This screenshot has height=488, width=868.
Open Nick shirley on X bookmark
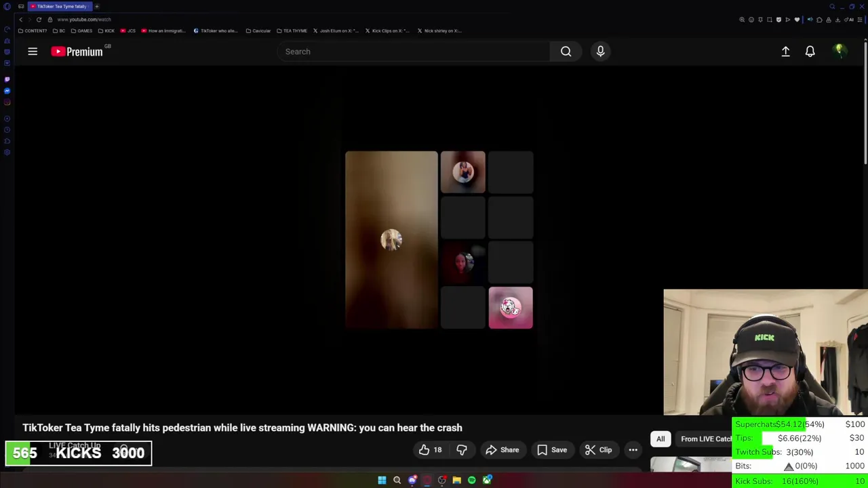click(x=439, y=30)
